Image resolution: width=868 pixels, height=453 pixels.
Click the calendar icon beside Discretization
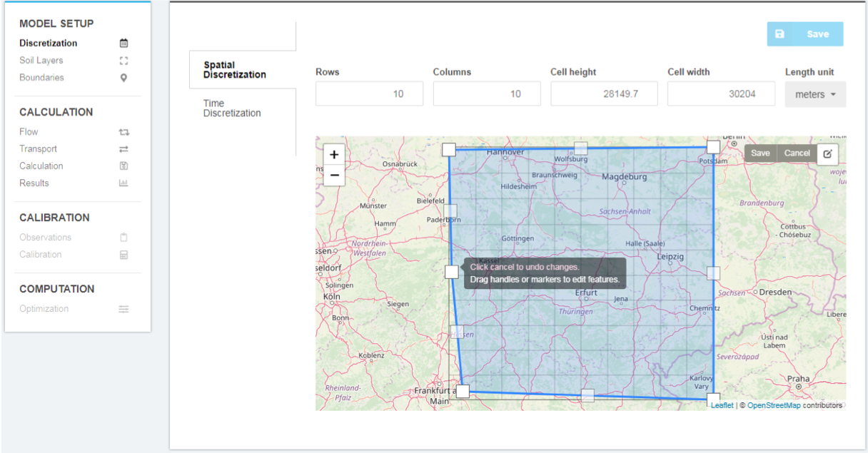(123, 44)
